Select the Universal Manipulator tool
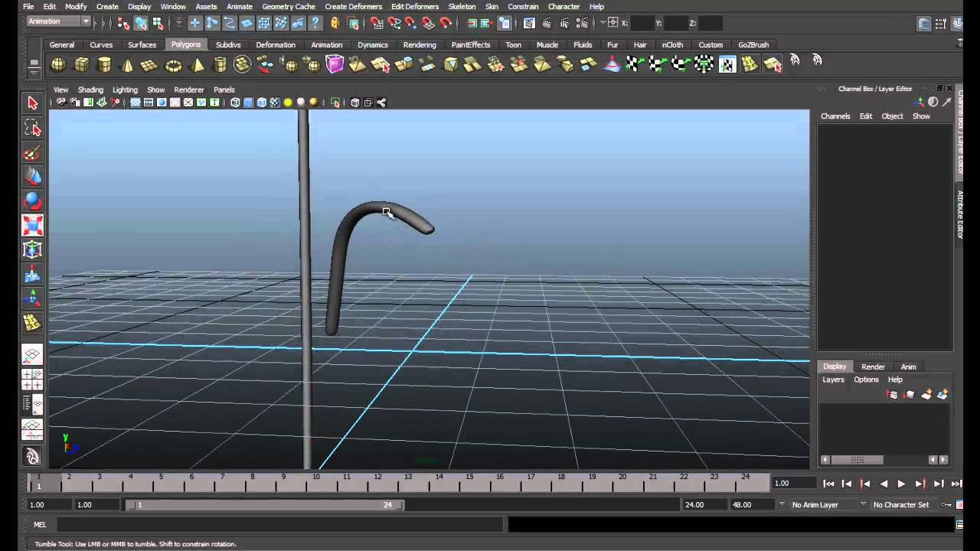The width and height of the screenshot is (980, 551). point(32,250)
